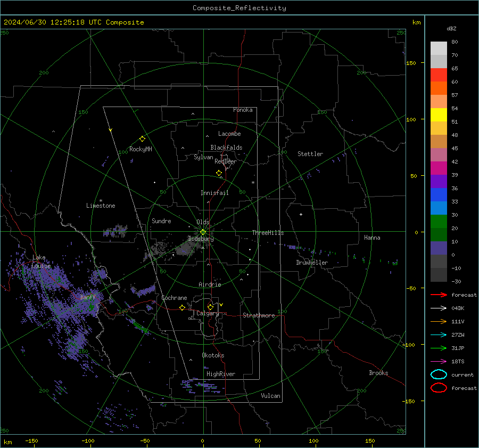Click the cyan 27ZW arrow in legend
Screen dimensions: 479x448
[x=439, y=335]
